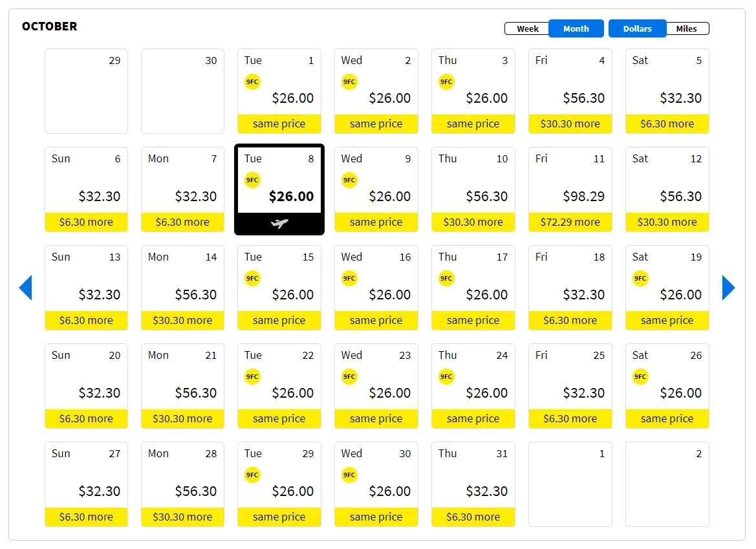
Task: Click the 9FC badge on Tuesday October 29
Action: (252, 475)
